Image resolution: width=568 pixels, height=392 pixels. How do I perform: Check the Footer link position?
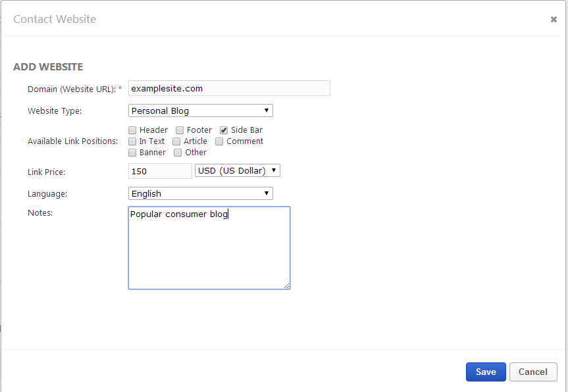pyautogui.click(x=180, y=130)
